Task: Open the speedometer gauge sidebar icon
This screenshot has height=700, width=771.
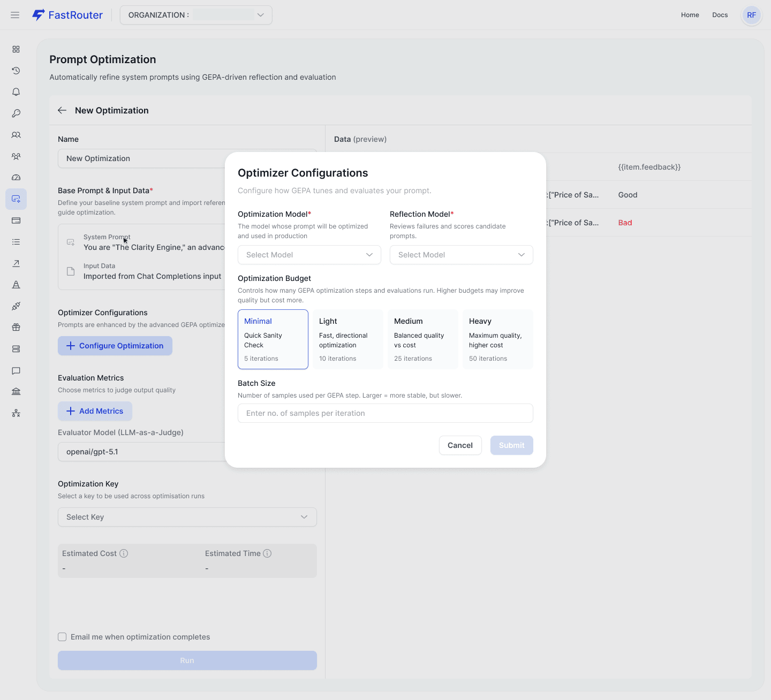Action: click(16, 178)
